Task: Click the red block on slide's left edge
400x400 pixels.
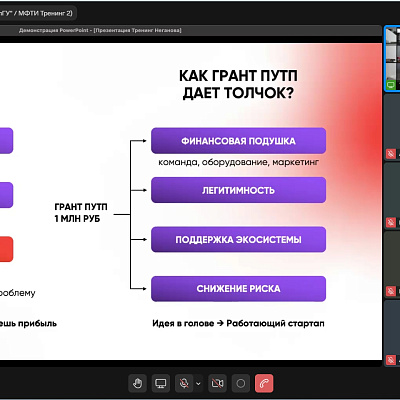Action: click(6, 249)
